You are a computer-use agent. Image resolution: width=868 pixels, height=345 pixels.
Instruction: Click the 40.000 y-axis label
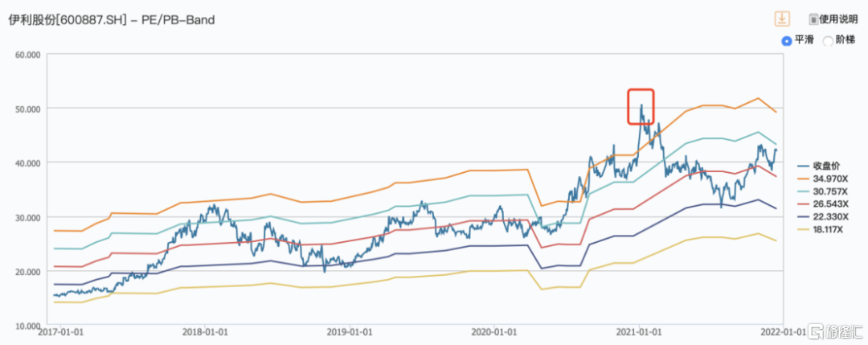click(27, 162)
